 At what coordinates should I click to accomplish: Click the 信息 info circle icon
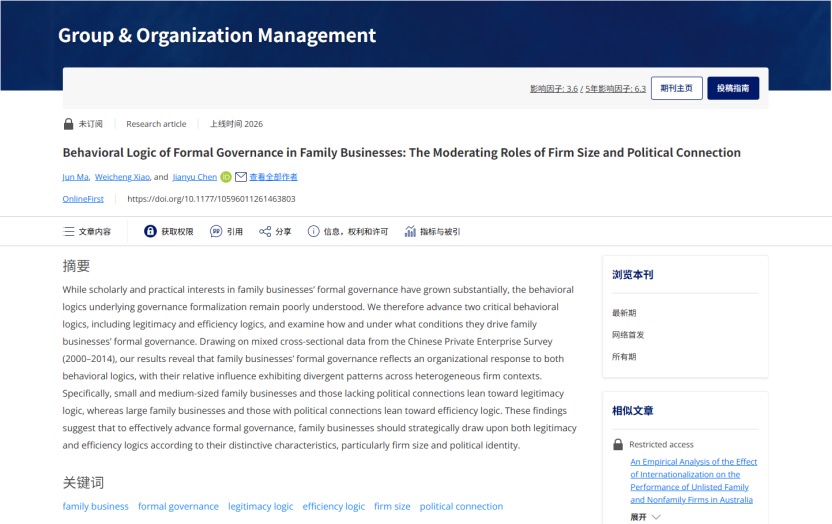click(314, 231)
